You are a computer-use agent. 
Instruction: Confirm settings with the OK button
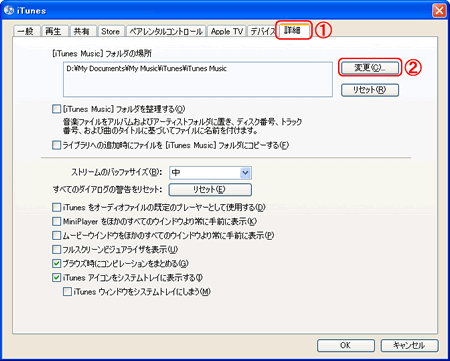(x=346, y=345)
